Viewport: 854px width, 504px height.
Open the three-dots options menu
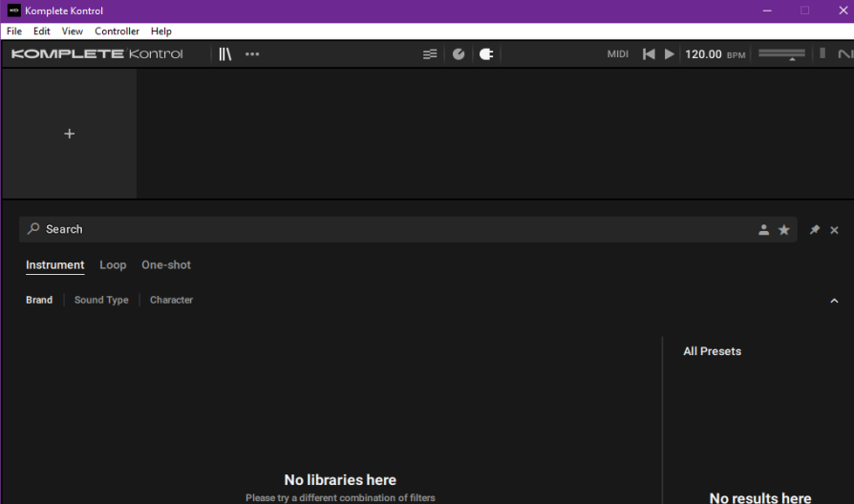click(x=252, y=53)
